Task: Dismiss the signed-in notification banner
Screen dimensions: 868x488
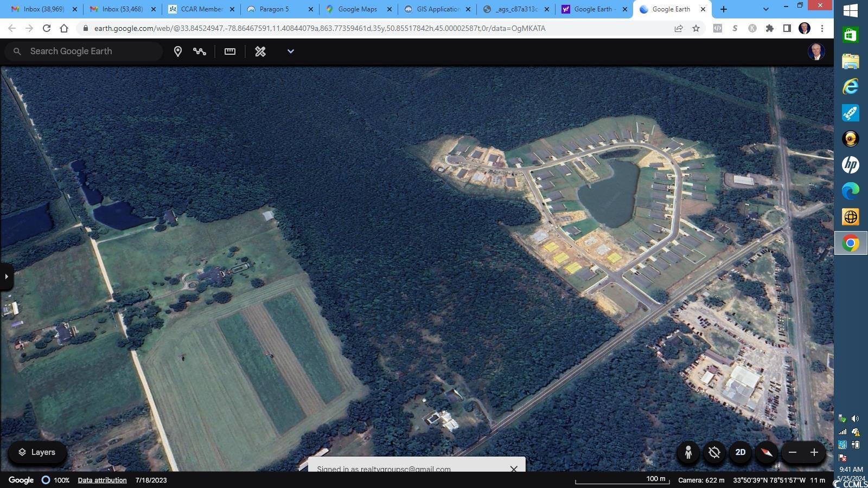Action: point(513,468)
